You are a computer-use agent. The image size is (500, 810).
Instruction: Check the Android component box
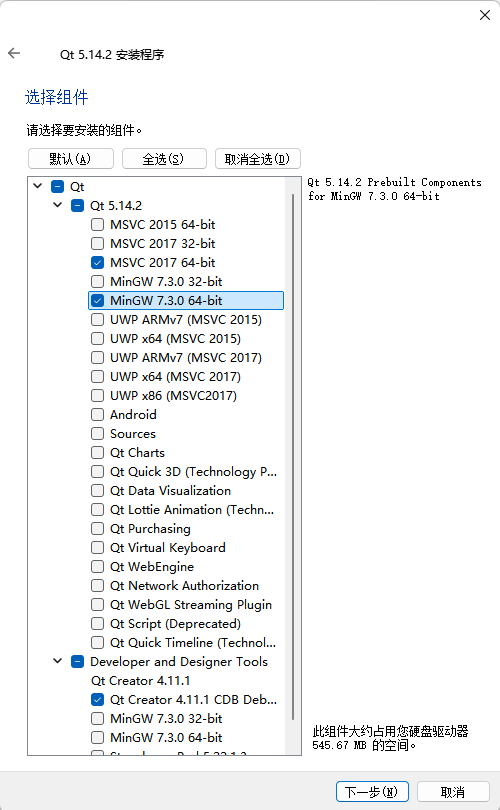click(97, 415)
